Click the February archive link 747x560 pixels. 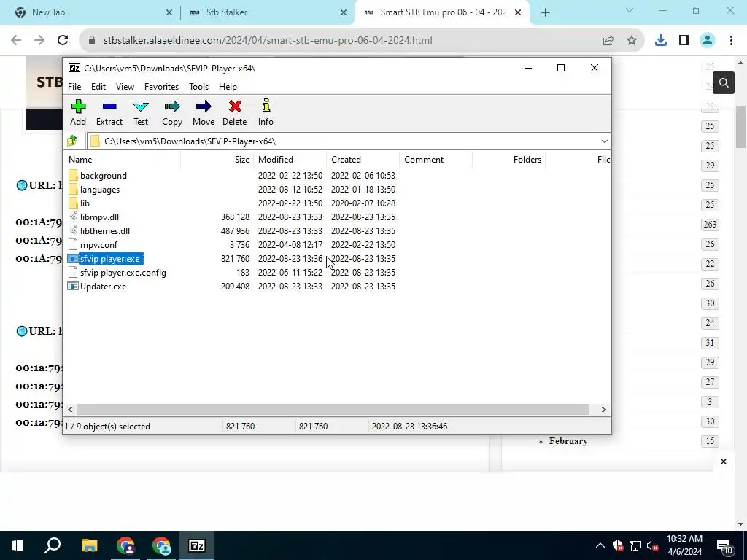pos(568,441)
